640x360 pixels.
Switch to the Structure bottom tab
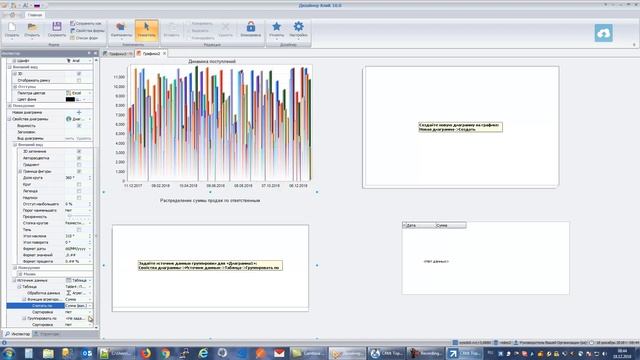pos(47,334)
